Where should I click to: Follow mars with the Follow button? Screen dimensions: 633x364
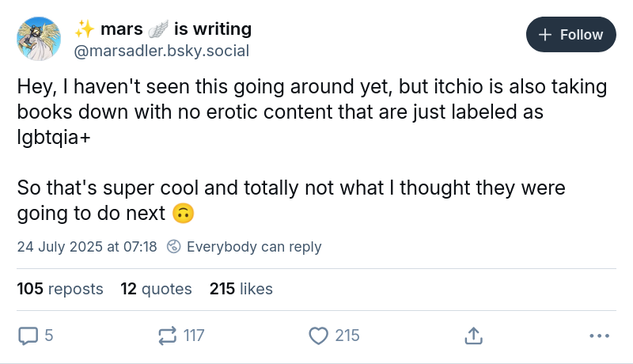pyautogui.click(x=571, y=35)
